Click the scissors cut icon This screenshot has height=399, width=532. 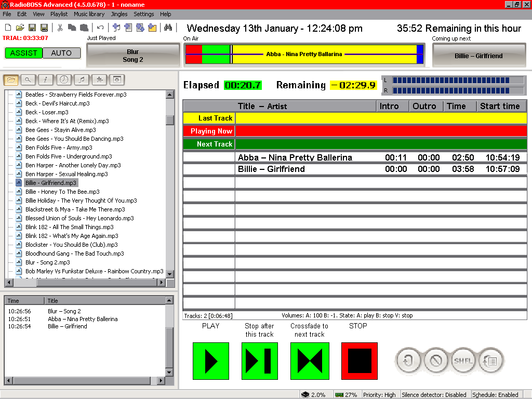pyautogui.click(x=60, y=28)
